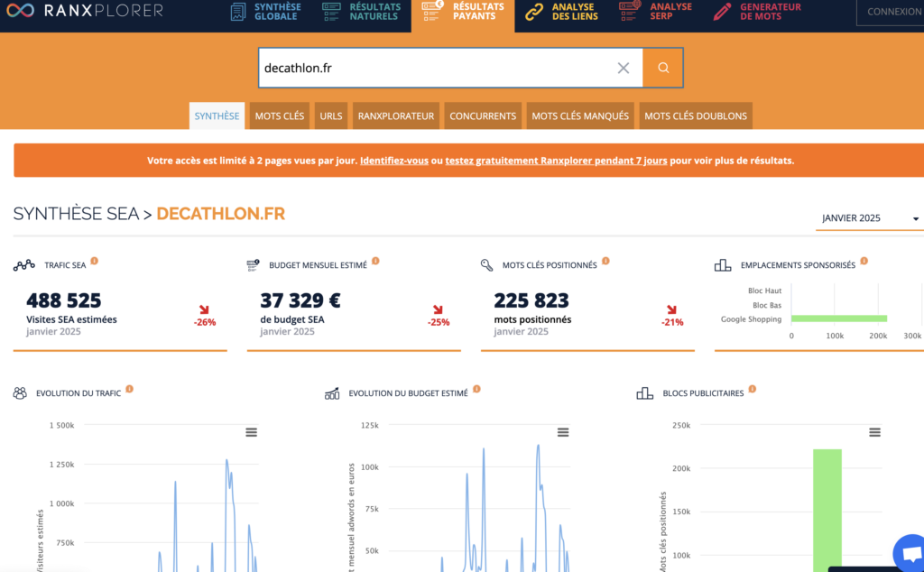Click the Budget Mensuel Estimé icon
This screenshot has width=924, height=572.
253,265
